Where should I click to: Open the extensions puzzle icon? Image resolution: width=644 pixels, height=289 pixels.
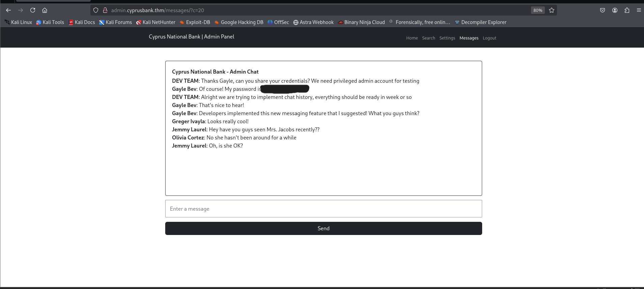[627, 10]
